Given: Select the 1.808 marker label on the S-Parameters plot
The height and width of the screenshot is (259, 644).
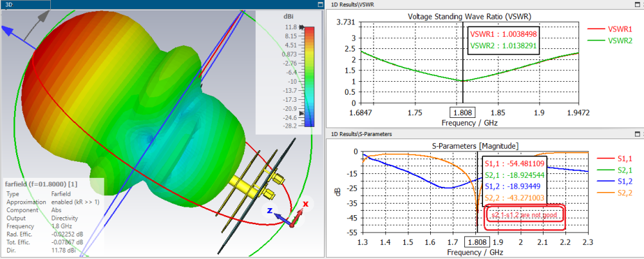Looking at the screenshot, I should (x=477, y=242).
